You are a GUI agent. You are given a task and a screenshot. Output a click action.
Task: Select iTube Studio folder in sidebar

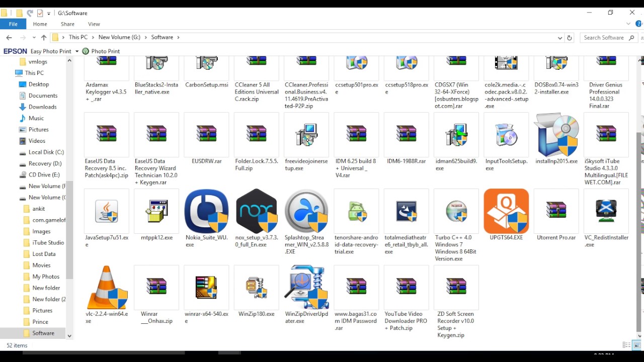pos(48,242)
